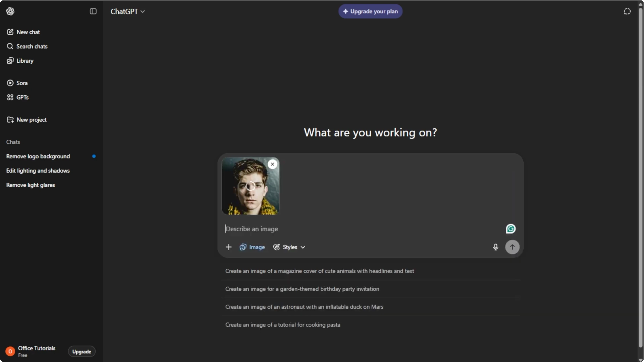This screenshot has height=362, width=644.
Task: Open the Library
Action: point(20,61)
